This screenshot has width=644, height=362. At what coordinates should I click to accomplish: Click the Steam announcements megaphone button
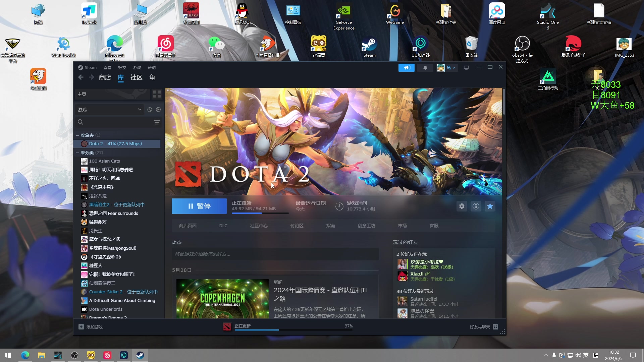coord(407,68)
